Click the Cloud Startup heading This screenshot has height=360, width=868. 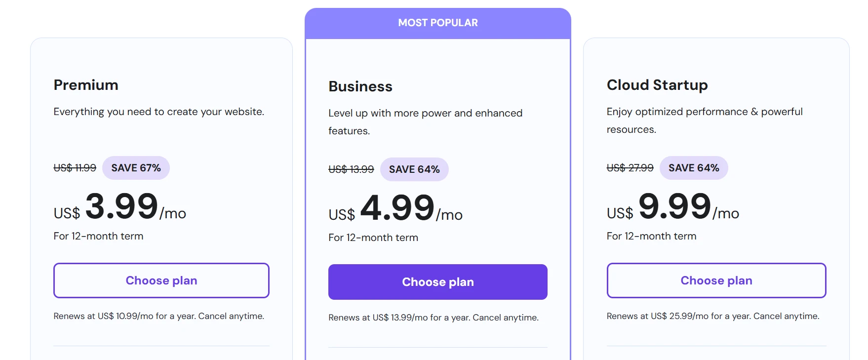pos(657,85)
